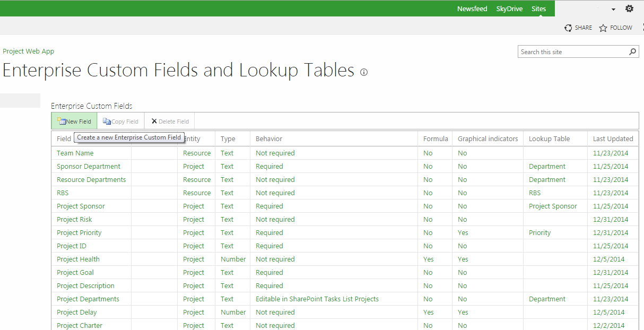Open the Project Charter field link

coord(80,325)
